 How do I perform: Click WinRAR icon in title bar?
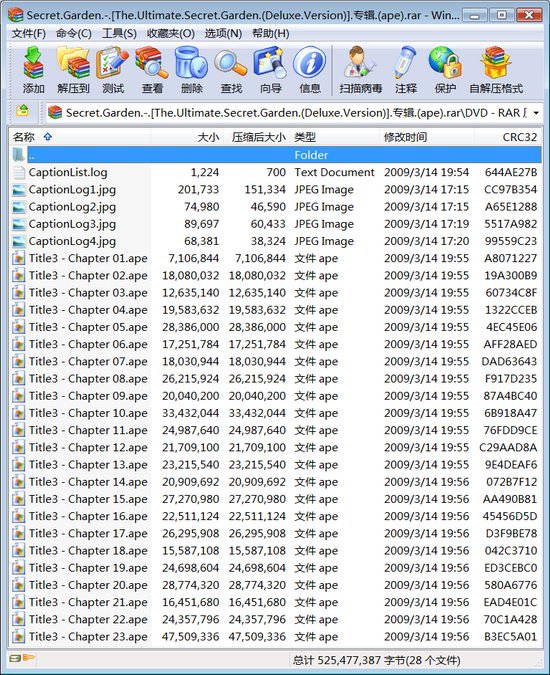[x=15, y=15]
